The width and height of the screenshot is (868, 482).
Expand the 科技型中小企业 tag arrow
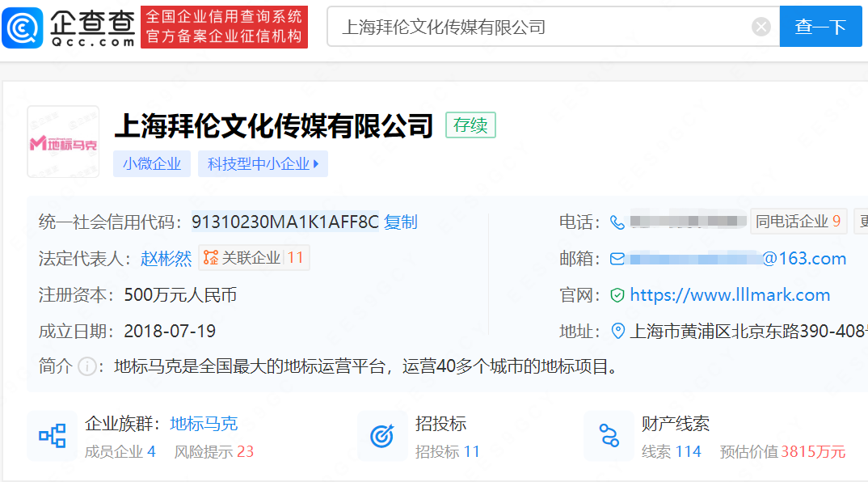click(x=316, y=164)
